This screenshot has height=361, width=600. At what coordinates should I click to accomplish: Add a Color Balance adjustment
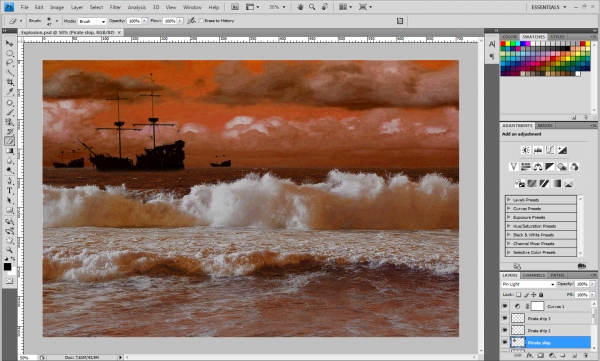(x=538, y=167)
